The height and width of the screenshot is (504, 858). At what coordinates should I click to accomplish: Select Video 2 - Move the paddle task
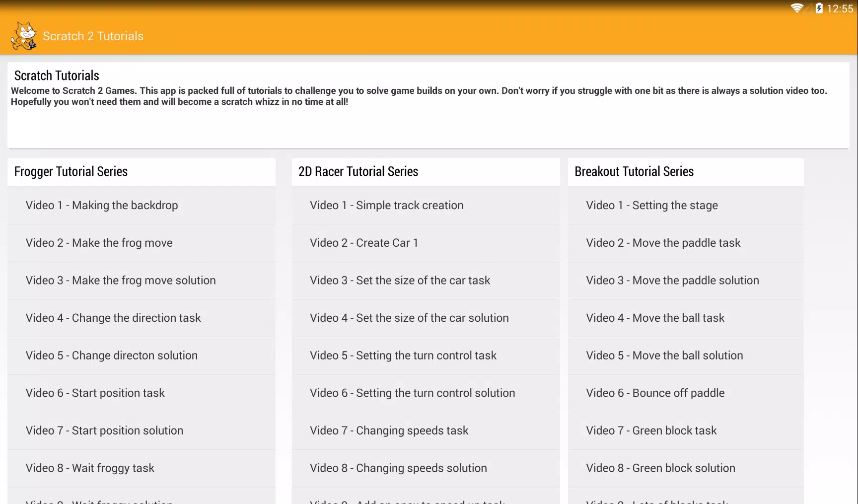click(x=686, y=243)
